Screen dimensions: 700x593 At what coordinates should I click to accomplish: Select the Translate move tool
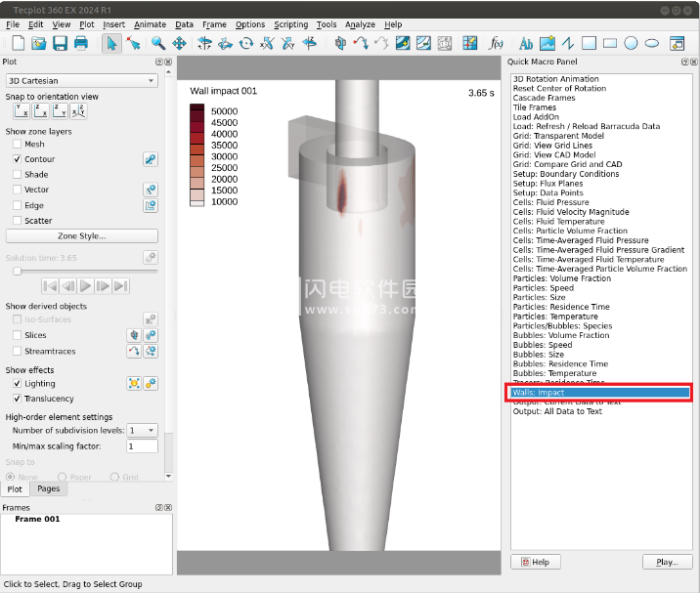(x=179, y=43)
